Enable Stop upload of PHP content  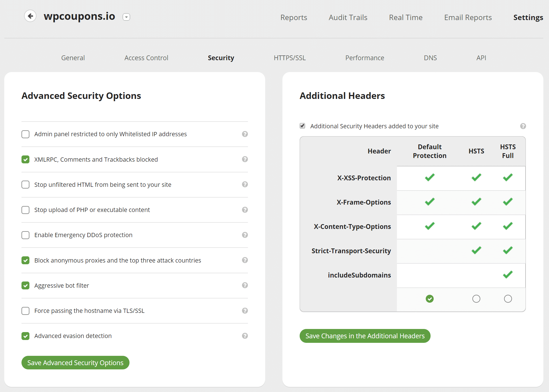point(25,210)
